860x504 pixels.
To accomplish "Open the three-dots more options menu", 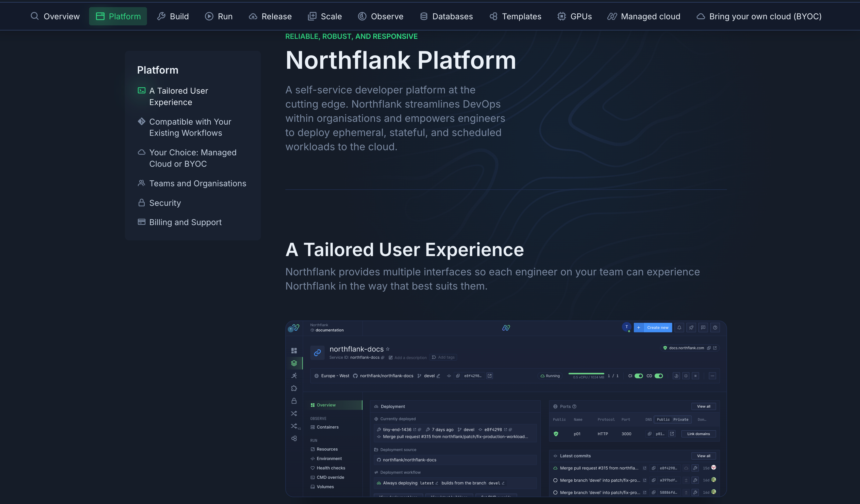I will pos(712,376).
